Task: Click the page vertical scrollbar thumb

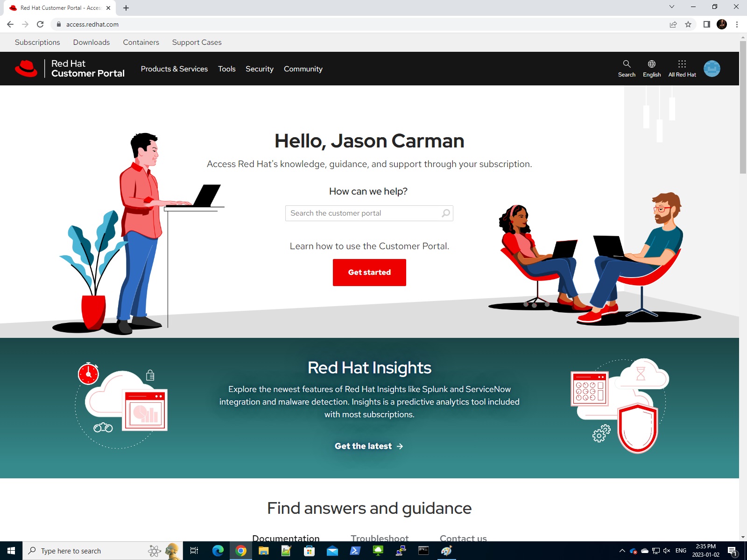Action: coord(743,107)
